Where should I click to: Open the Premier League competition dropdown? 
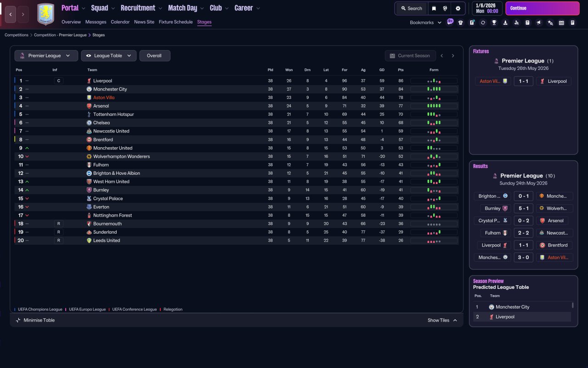[46, 56]
